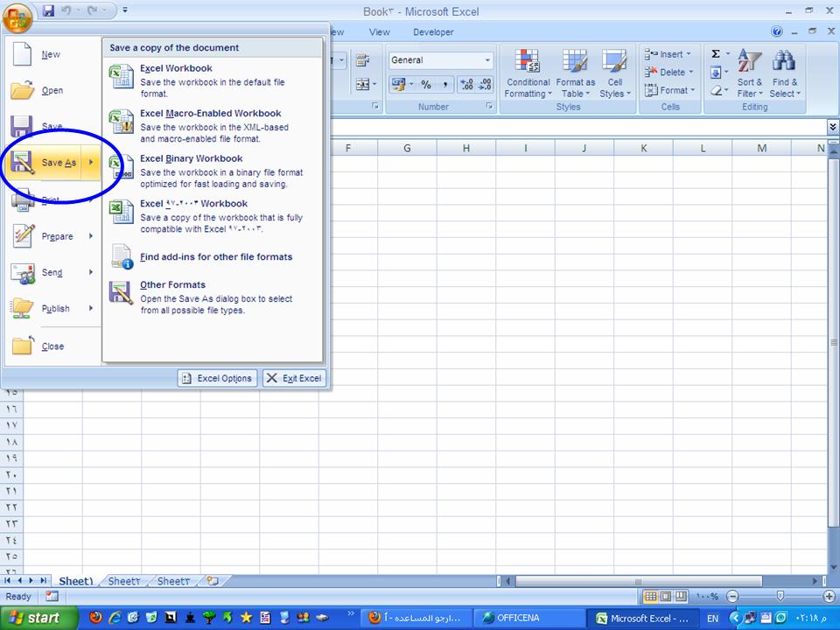
Task: Open Microsoft Office Excel Help
Action: click(776, 31)
